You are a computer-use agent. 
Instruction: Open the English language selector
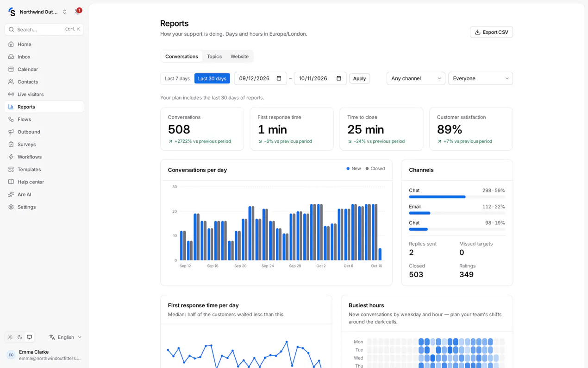coord(66,337)
